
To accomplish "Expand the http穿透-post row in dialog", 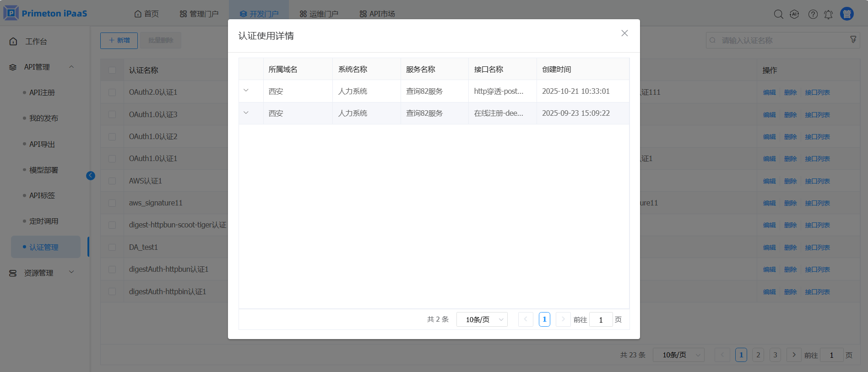I will [x=246, y=91].
